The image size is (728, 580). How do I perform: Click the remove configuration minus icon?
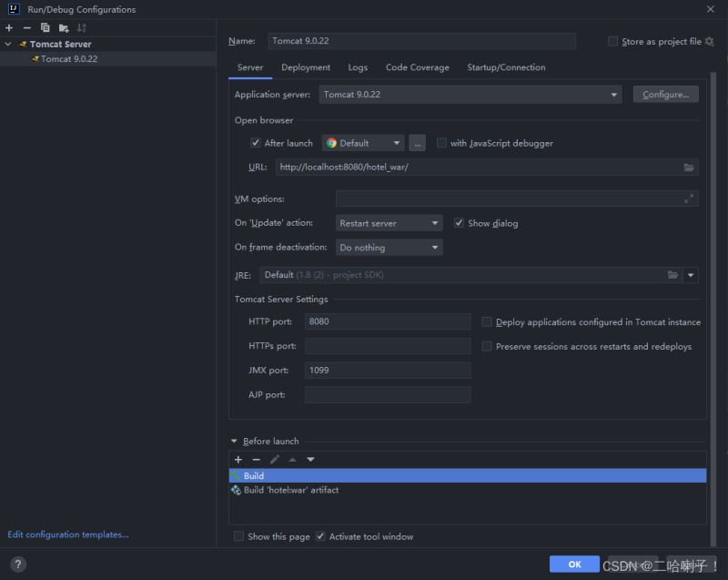click(26, 28)
